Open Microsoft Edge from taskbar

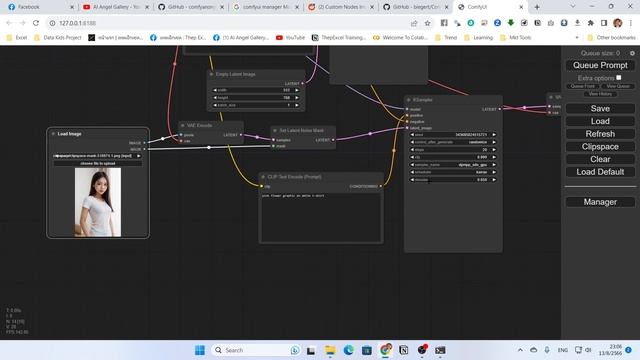pyautogui.click(x=348, y=350)
